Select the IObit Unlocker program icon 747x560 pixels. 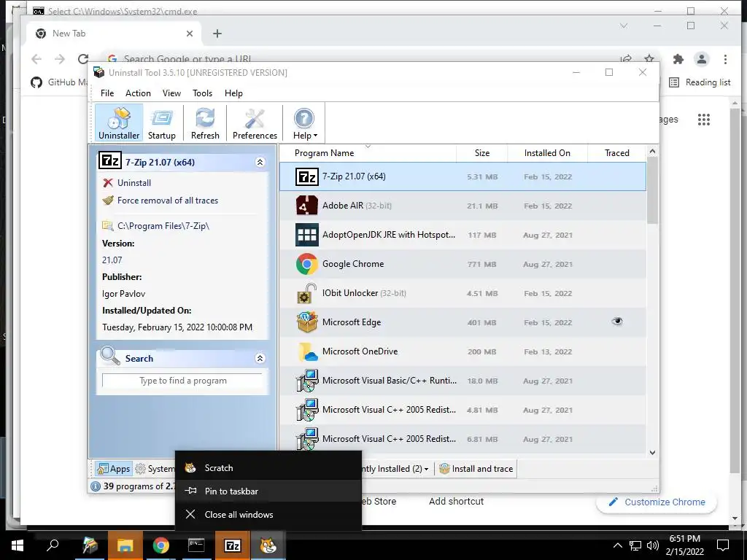coord(307,293)
